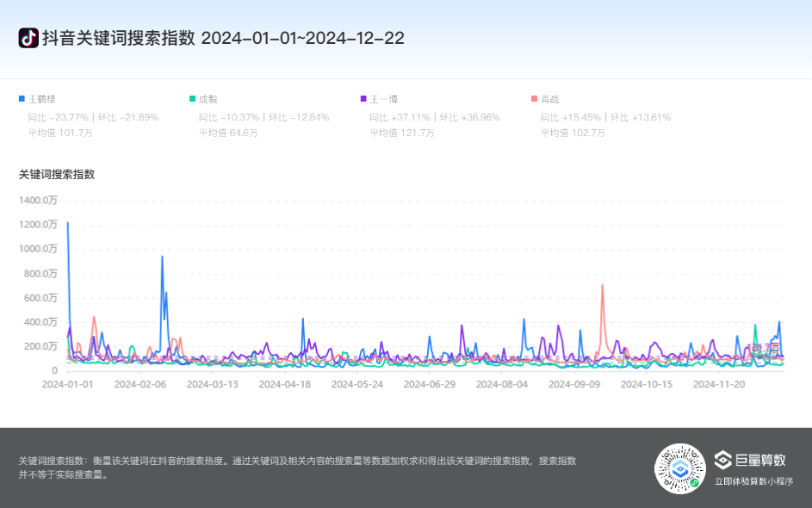Click the footer note defining 关键词搜索指数
Screen dimensions: 812x508
tap(297, 468)
